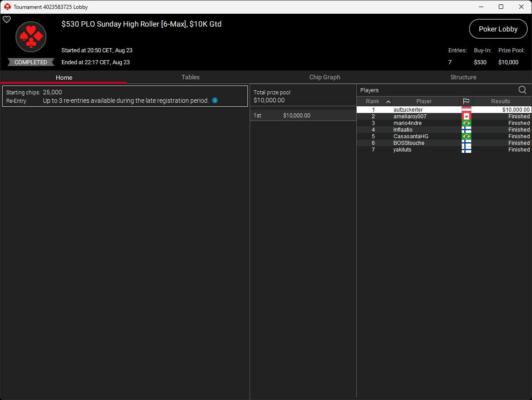Click the Finished result for ameliaroy007
The image size is (532, 400).
click(519, 117)
